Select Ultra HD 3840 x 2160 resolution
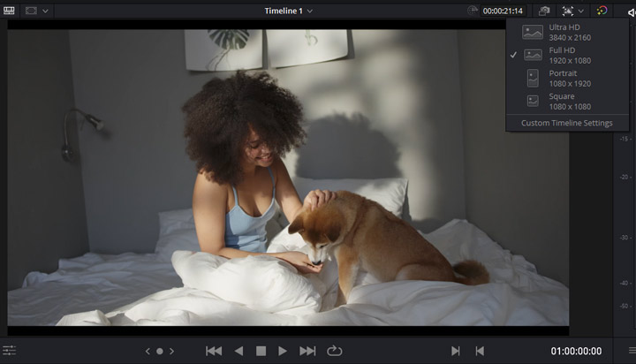636x364 pixels. (567, 32)
